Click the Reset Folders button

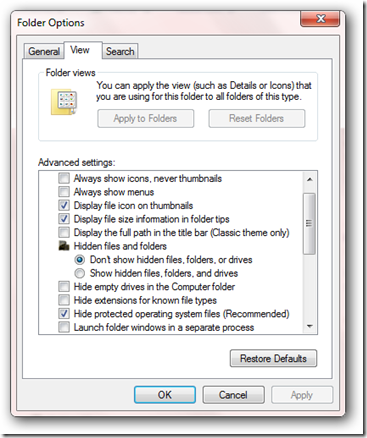pyautogui.click(x=256, y=118)
